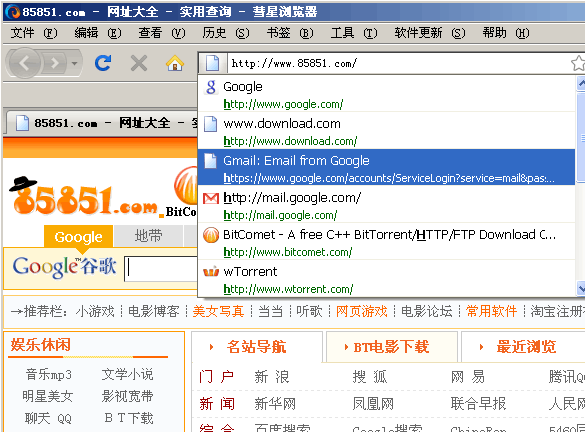This screenshot has height=432, width=585.
Task: Select the Google suggestion in dropdown
Action: tap(387, 94)
